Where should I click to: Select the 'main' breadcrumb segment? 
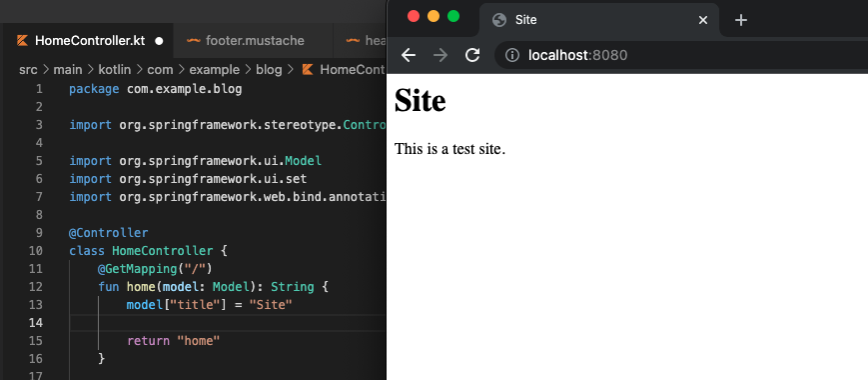[68, 69]
